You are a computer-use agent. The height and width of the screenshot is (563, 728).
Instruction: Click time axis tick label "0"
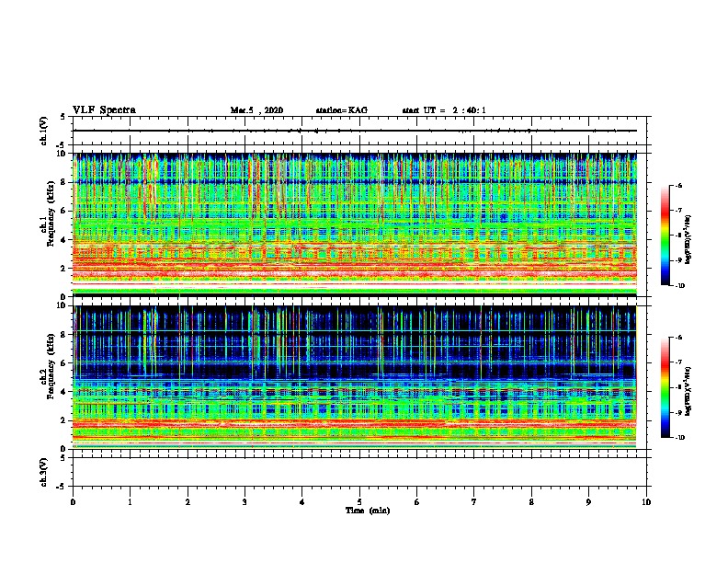[x=73, y=502]
